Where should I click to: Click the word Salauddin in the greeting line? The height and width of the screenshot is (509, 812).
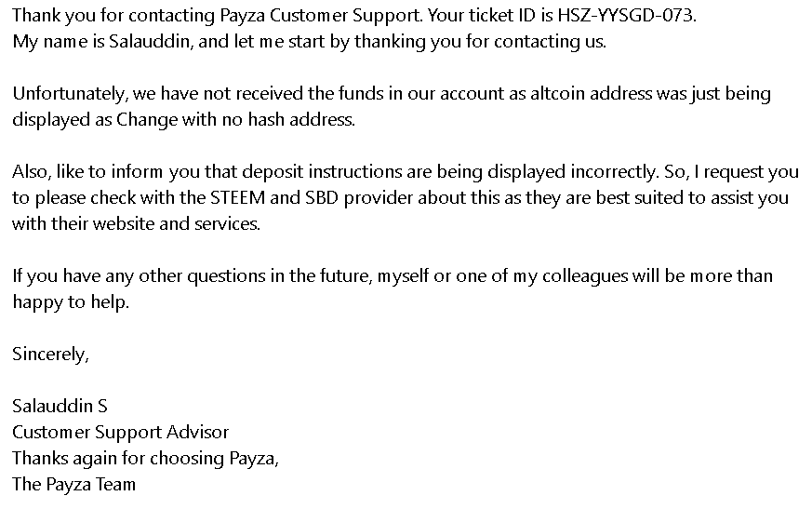149,42
